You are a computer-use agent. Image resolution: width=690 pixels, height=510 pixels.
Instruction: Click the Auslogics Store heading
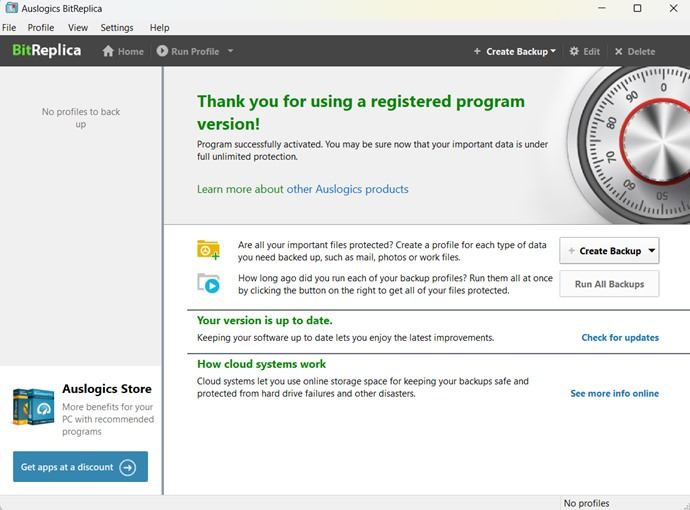coord(107,389)
